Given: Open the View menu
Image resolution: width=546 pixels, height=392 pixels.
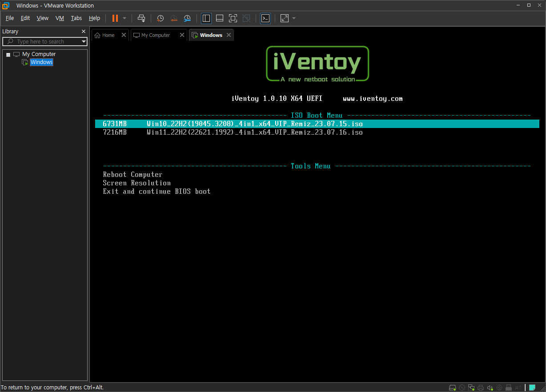Looking at the screenshot, I should [x=43, y=18].
